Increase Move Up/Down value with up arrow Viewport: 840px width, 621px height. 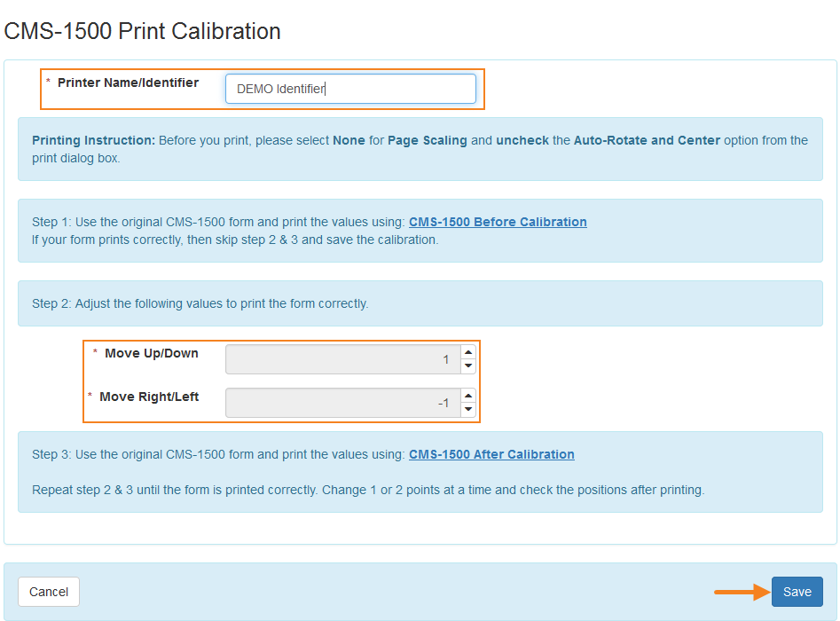[468, 352]
